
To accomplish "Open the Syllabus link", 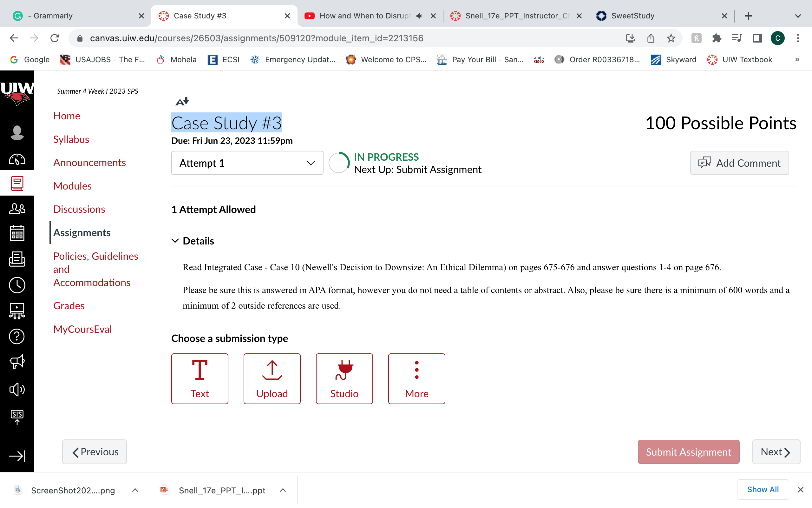I will (x=71, y=139).
